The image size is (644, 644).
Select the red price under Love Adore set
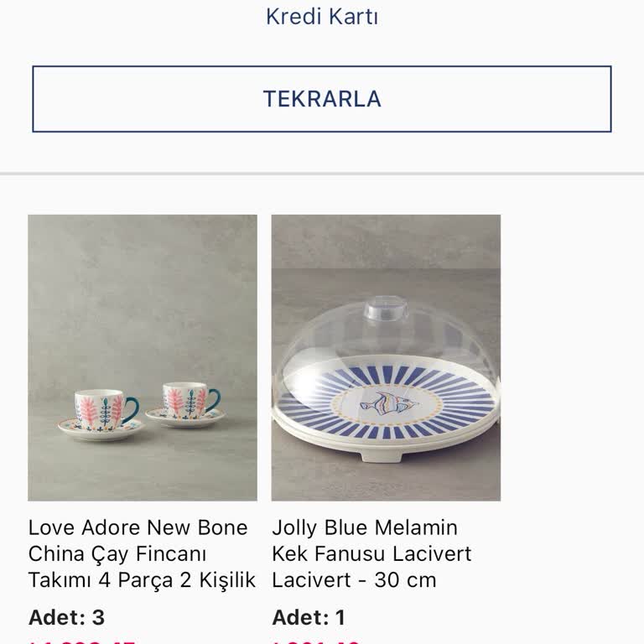[x=81, y=641]
